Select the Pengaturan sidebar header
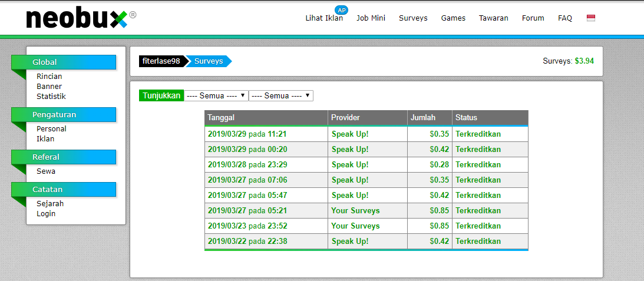The width and height of the screenshot is (644, 281). pyautogui.click(x=64, y=115)
